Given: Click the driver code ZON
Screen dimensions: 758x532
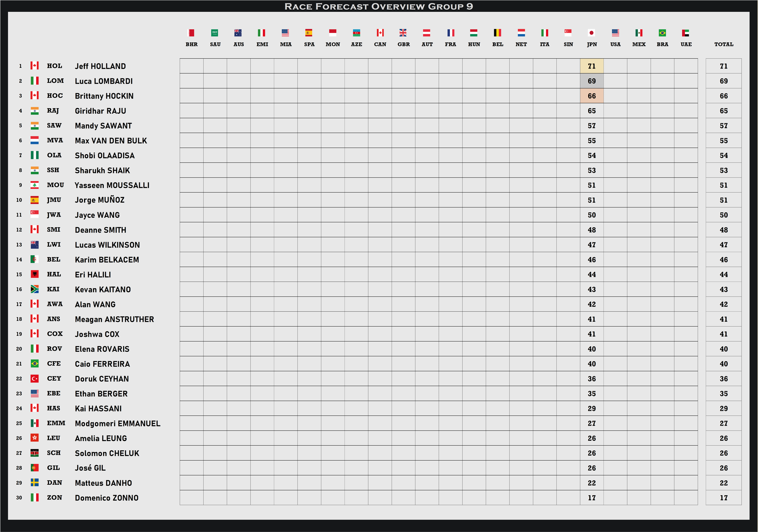Looking at the screenshot, I should [54, 498].
